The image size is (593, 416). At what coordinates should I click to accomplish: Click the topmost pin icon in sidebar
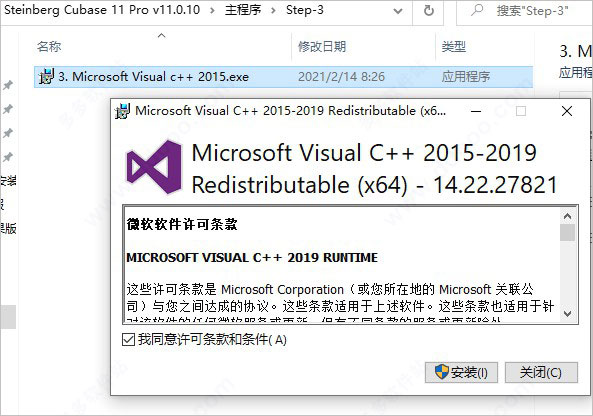(8, 85)
